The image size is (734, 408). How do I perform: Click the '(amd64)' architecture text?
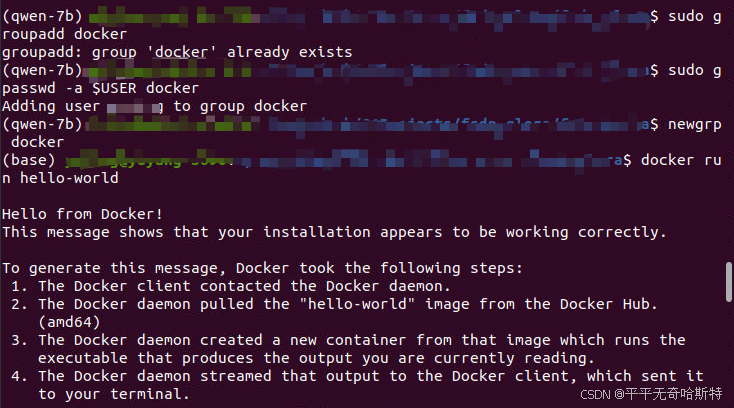point(69,322)
